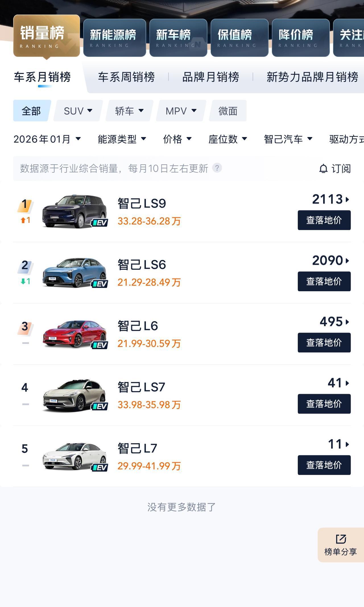Expand the 价格 filter dropdown
The image size is (364, 607).
(x=177, y=139)
